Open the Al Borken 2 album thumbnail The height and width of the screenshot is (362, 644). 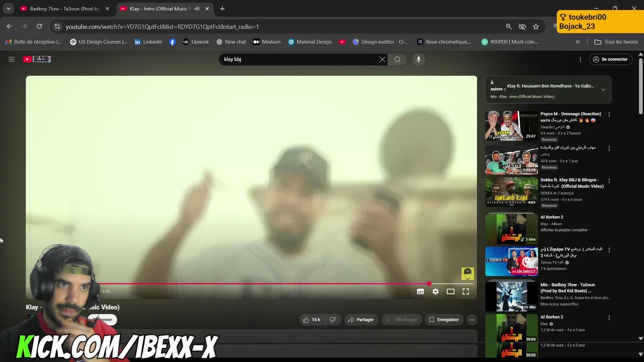coord(511,229)
